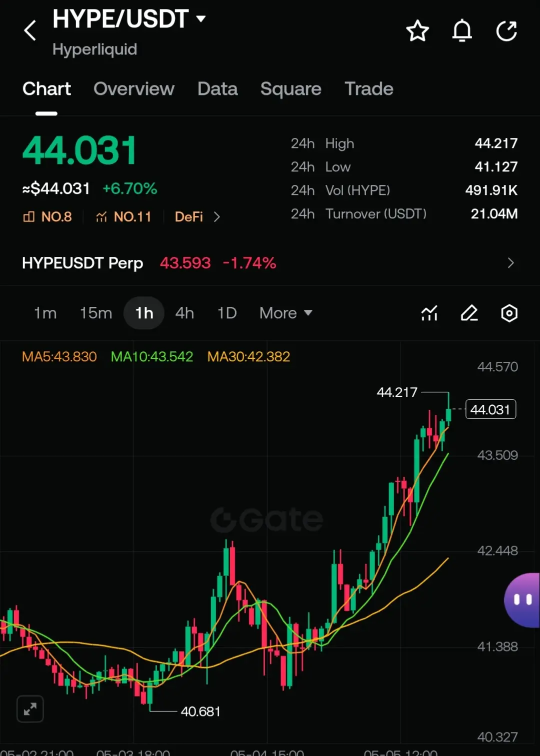Tap Perp price 43.593
The image size is (540, 756).
click(185, 263)
